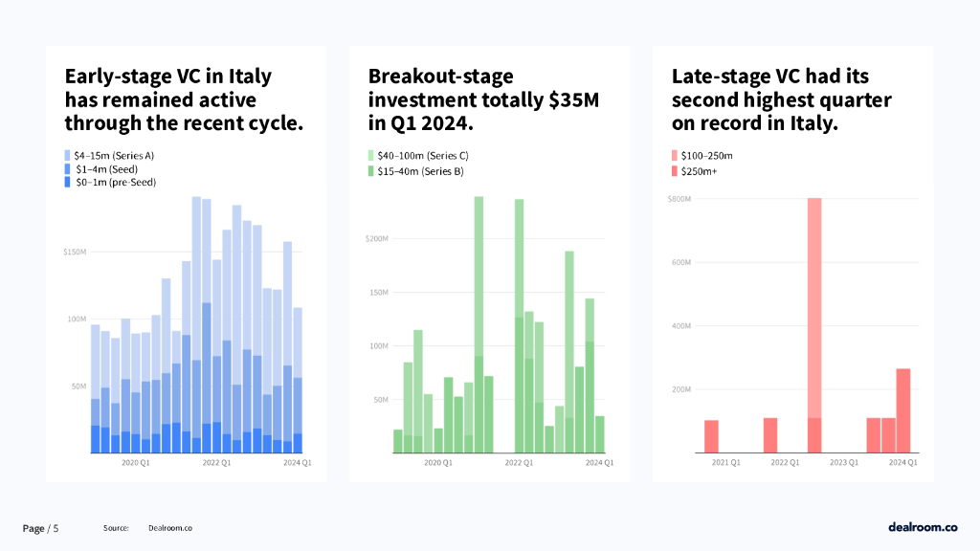
Task: Click the dealroom.co logo
Action: click(923, 527)
